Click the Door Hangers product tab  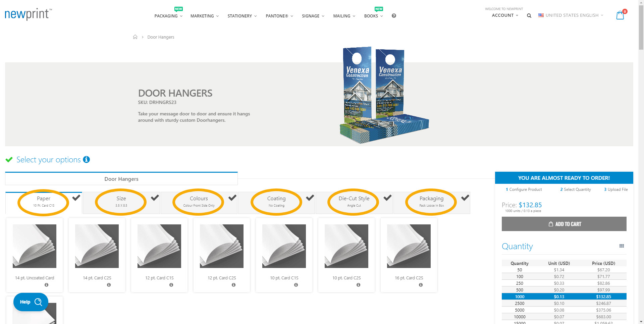[121, 179]
